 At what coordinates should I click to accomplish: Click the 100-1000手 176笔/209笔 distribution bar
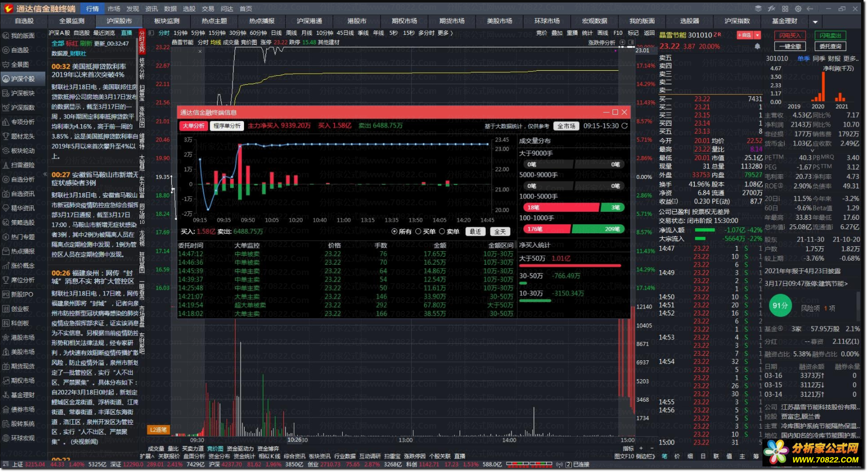tap(574, 229)
